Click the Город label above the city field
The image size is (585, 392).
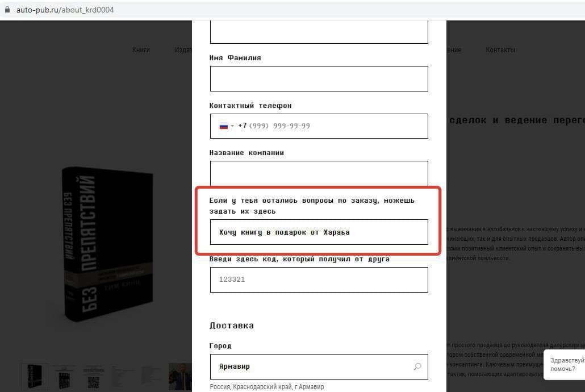click(220, 346)
